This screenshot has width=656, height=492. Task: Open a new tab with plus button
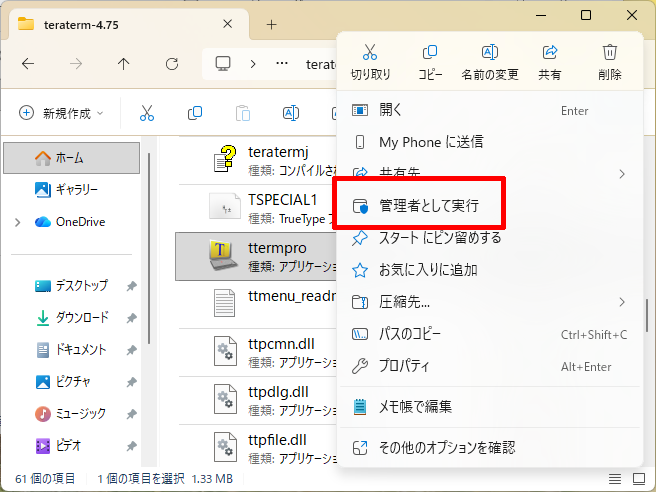click(271, 24)
